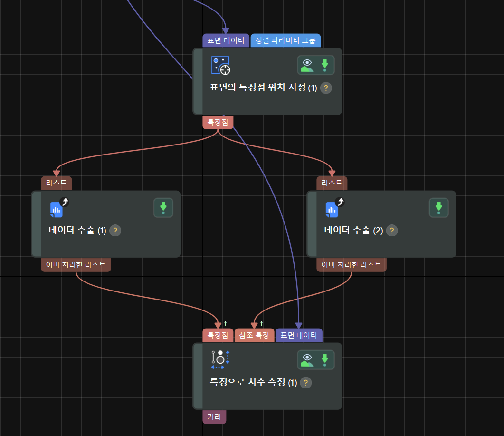Image resolution: width=504 pixels, height=436 pixels.
Task: Open help for 표면의 특징점 위치 지정 (1)
Action: [326, 88]
